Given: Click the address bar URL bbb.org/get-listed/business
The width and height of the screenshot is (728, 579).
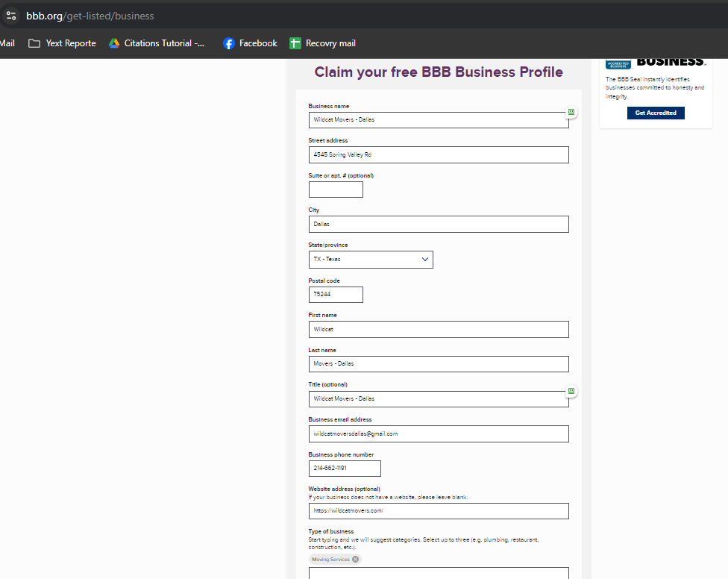Looking at the screenshot, I should pyautogui.click(x=90, y=16).
